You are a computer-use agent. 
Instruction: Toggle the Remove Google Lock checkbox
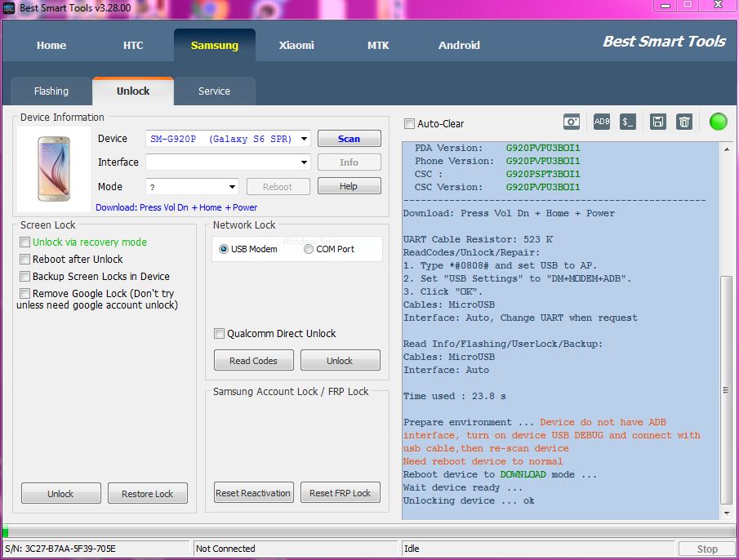pos(25,293)
